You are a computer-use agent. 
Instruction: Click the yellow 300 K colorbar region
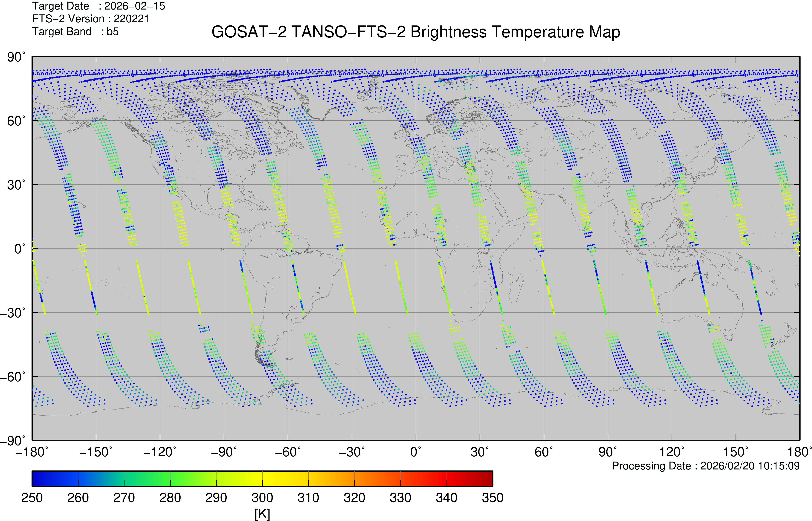[x=262, y=478]
